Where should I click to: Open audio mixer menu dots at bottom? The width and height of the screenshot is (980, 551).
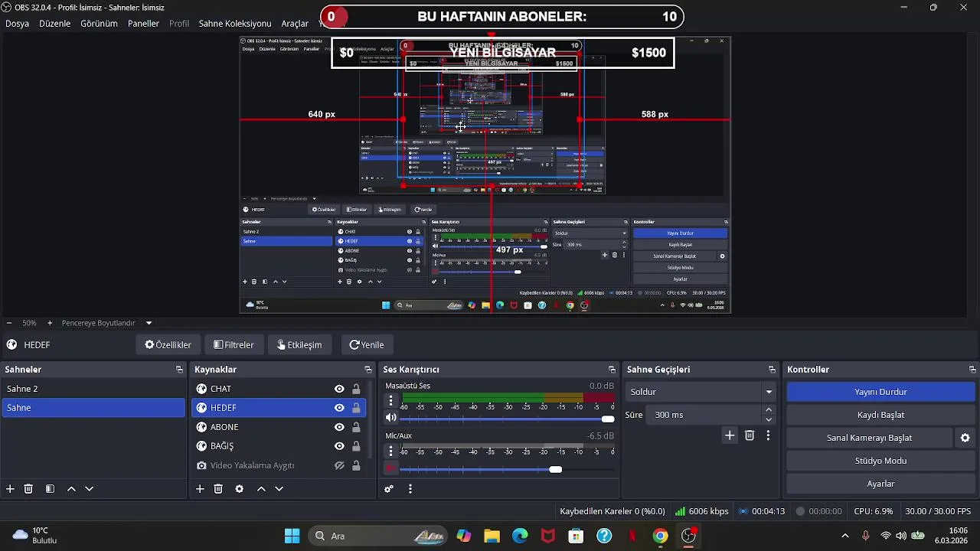point(410,489)
